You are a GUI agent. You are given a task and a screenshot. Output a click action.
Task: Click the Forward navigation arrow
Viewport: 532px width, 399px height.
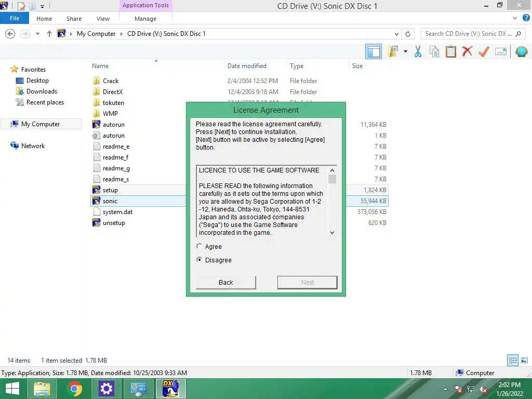[25, 34]
